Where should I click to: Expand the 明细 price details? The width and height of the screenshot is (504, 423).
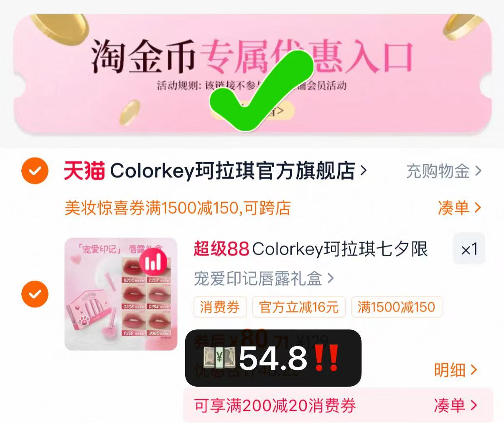[455, 370]
